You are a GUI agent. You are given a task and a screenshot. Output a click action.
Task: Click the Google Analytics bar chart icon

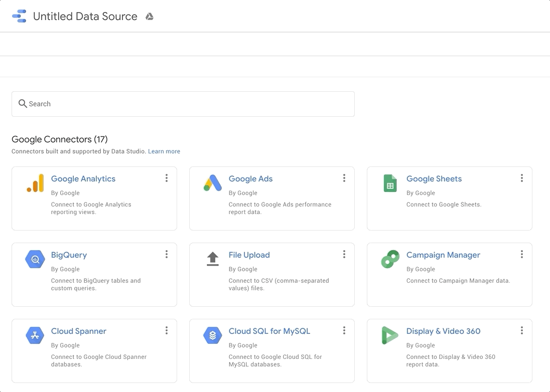pyautogui.click(x=35, y=183)
